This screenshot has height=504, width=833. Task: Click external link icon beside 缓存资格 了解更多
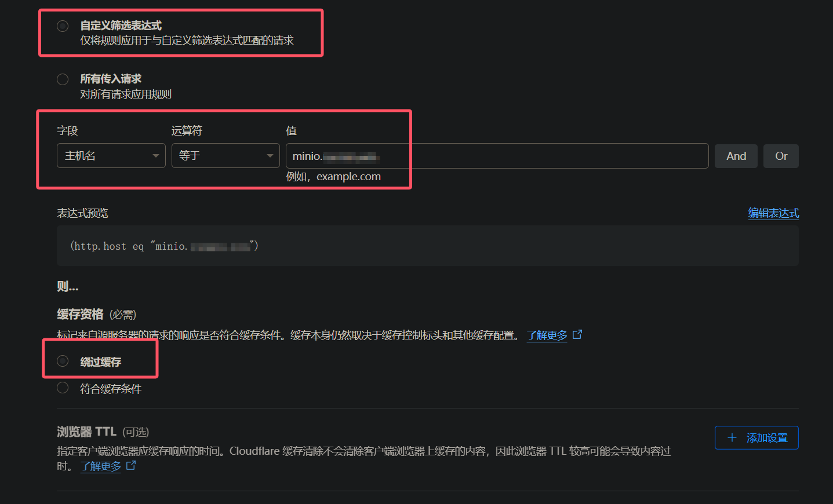tap(577, 335)
